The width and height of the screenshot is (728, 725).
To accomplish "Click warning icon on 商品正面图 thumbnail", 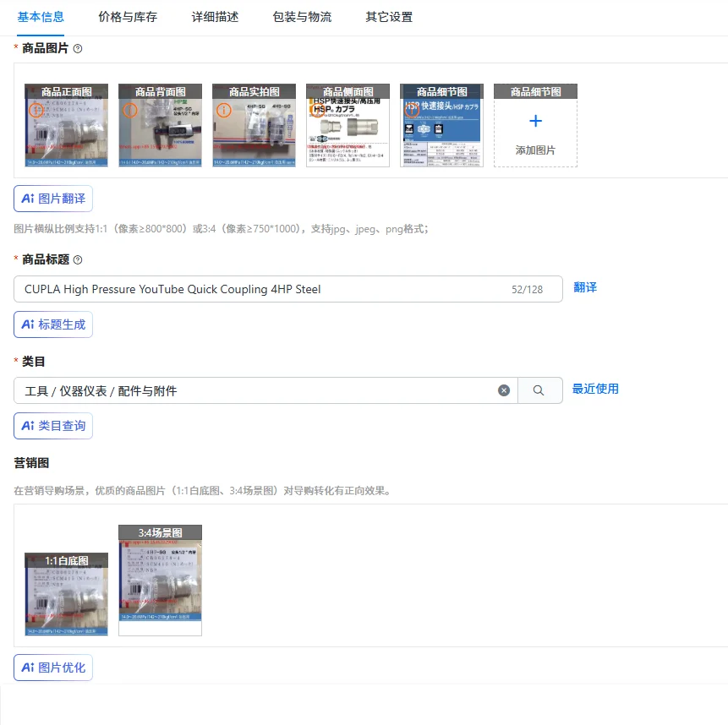I will (36, 111).
